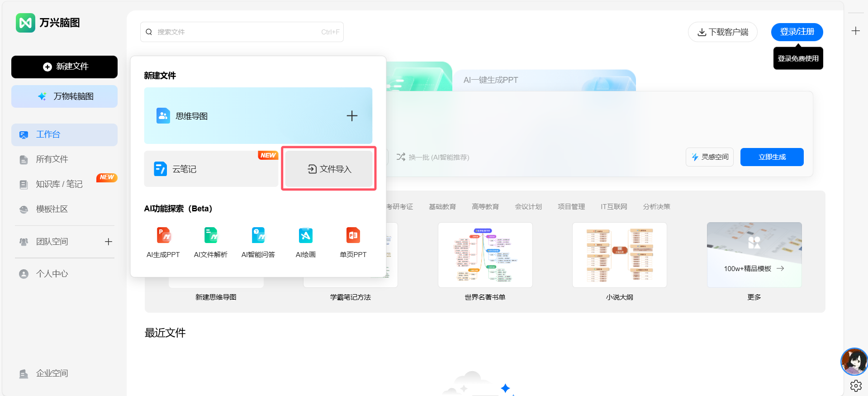Select the AI绘画 icon
This screenshot has width=868, height=396.
pos(306,236)
